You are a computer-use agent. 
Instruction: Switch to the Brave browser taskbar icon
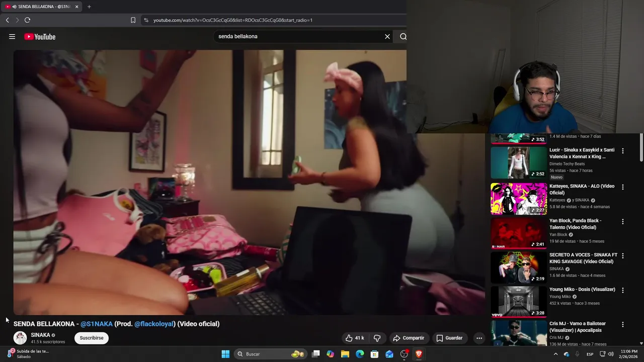[419, 354]
